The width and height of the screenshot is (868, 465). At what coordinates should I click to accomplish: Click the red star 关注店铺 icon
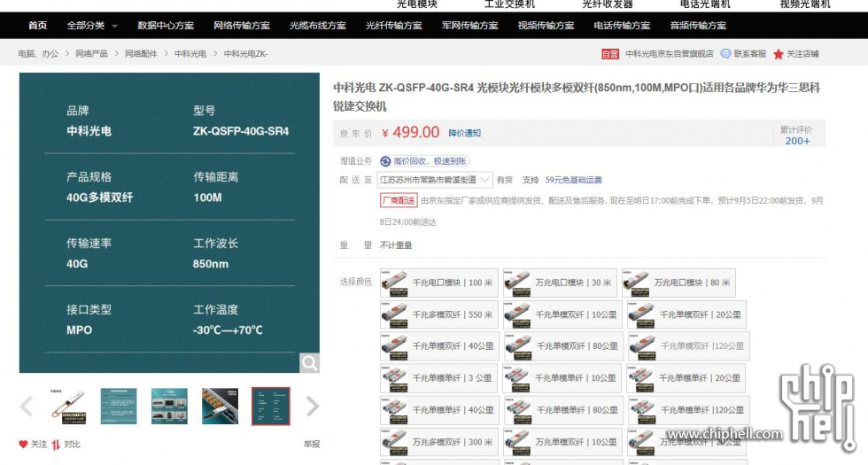[x=778, y=54]
